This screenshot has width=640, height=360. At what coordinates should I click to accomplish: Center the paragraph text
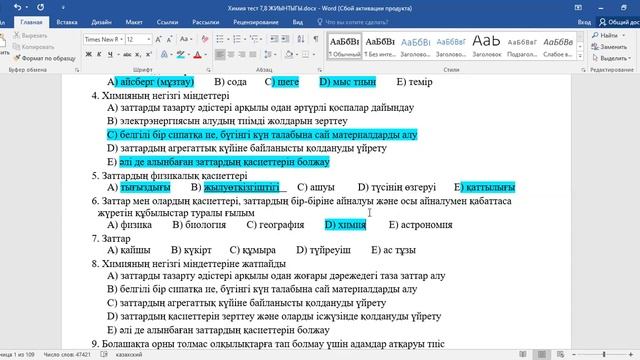click(231, 54)
